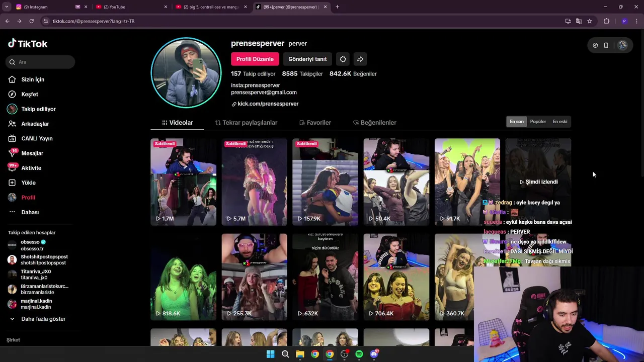
Task: Sort videos by Popüler
Action: click(538, 122)
